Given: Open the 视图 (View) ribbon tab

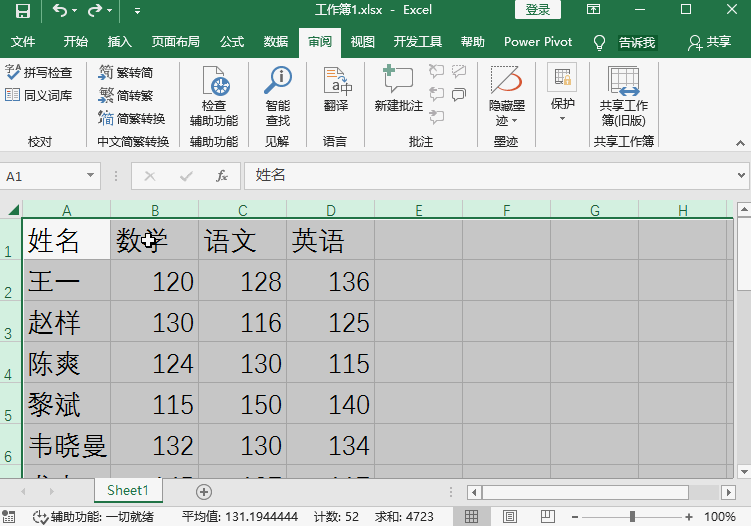Looking at the screenshot, I should pyautogui.click(x=362, y=42).
